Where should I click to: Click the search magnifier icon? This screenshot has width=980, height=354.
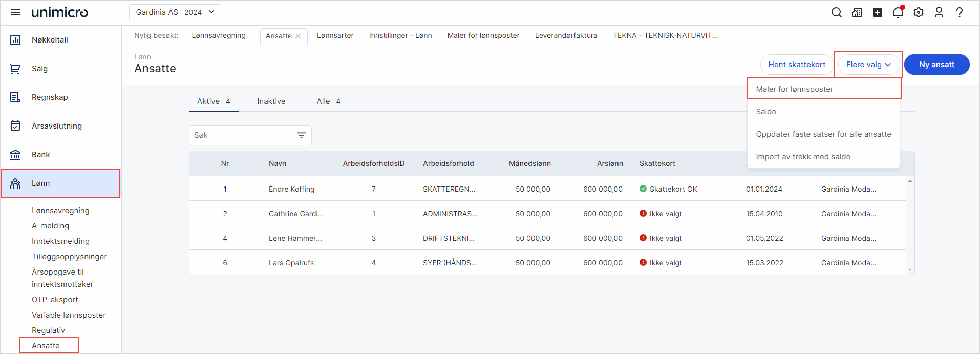pos(837,12)
